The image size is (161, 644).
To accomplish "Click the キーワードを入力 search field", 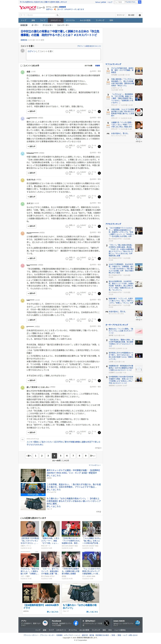I will pyautogui.click(x=37, y=15).
